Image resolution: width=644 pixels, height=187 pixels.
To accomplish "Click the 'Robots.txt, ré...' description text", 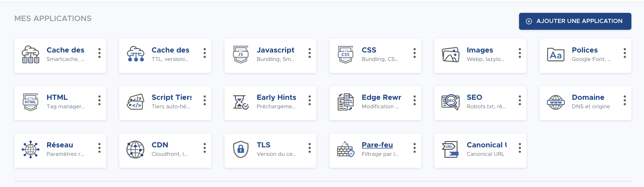I will pos(486,106).
